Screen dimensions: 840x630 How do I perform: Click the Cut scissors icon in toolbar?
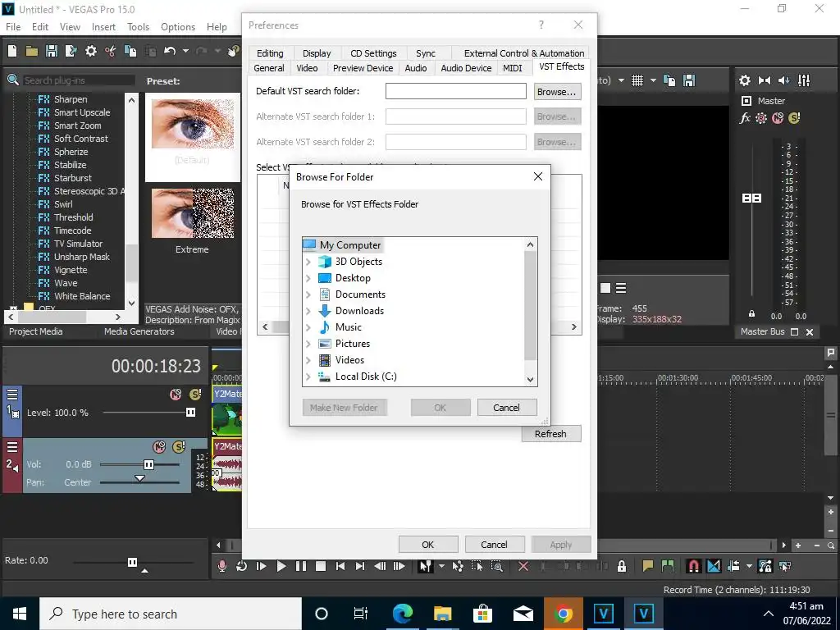[x=111, y=51]
